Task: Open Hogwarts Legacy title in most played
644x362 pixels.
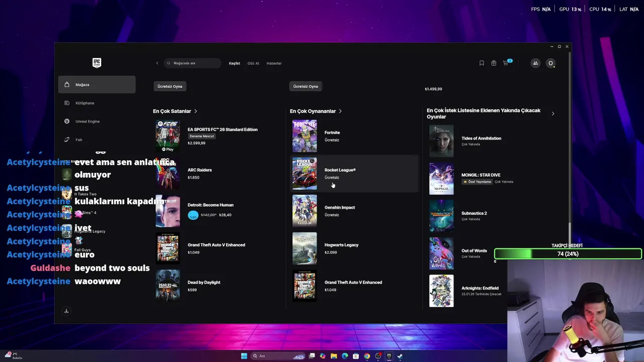Action: coord(342,245)
